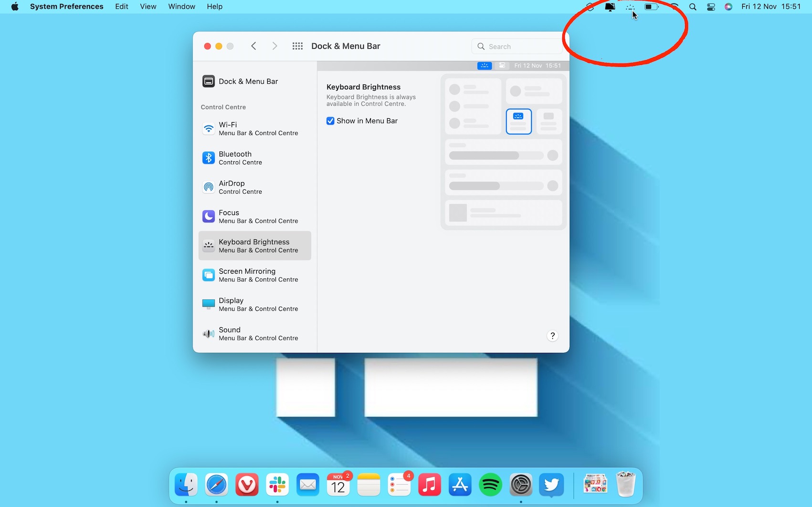Go back using the back arrow
812x507 pixels.
click(x=253, y=46)
